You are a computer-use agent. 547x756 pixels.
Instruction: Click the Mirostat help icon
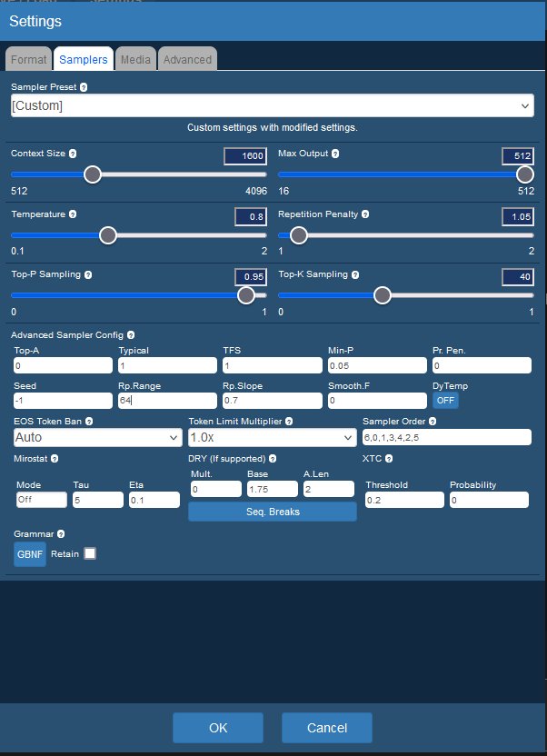pos(55,459)
